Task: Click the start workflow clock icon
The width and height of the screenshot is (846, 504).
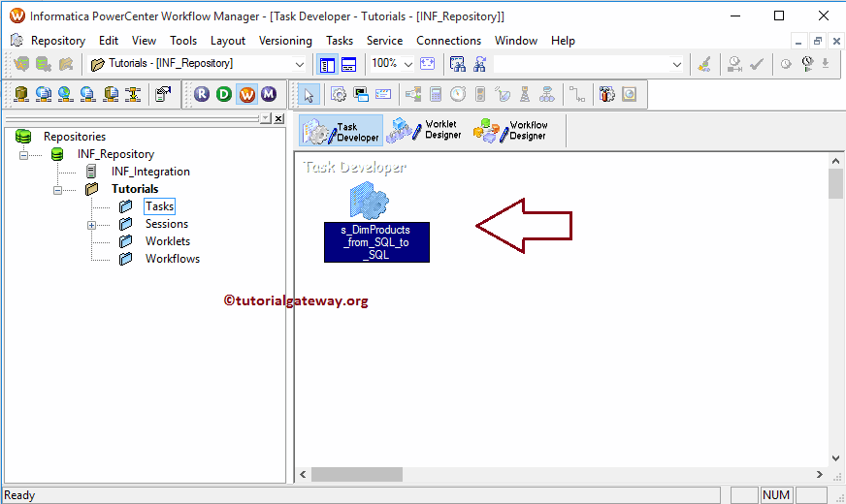Action: [x=786, y=64]
